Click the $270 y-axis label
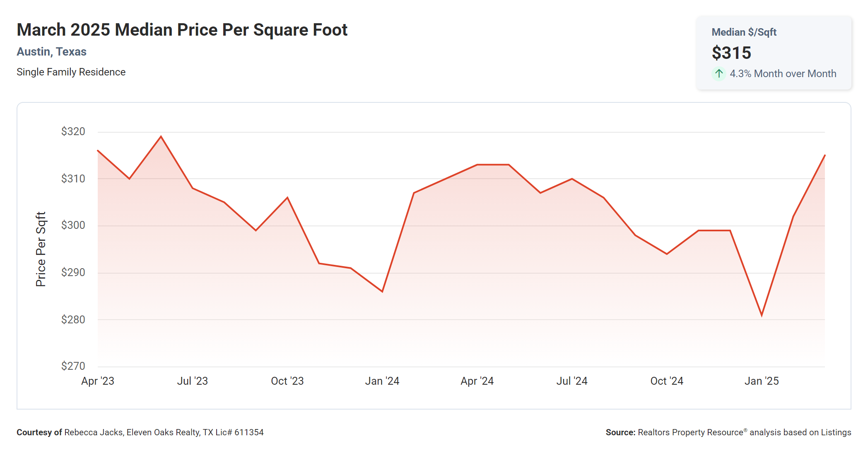 [x=73, y=366]
